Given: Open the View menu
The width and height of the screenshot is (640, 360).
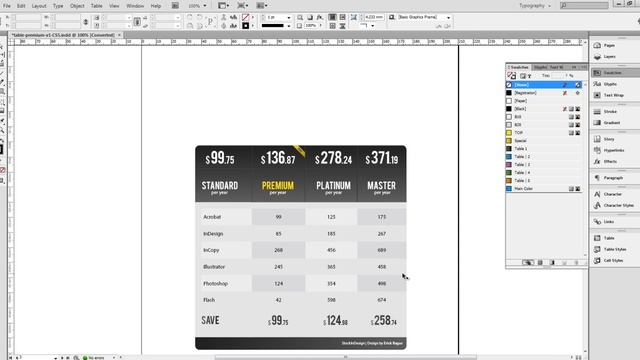Looking at the screenshot, I should tap(114, 6).
